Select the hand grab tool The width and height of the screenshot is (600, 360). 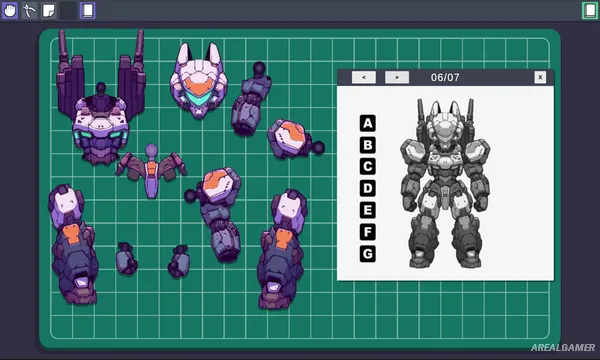[x=10, y=10]
